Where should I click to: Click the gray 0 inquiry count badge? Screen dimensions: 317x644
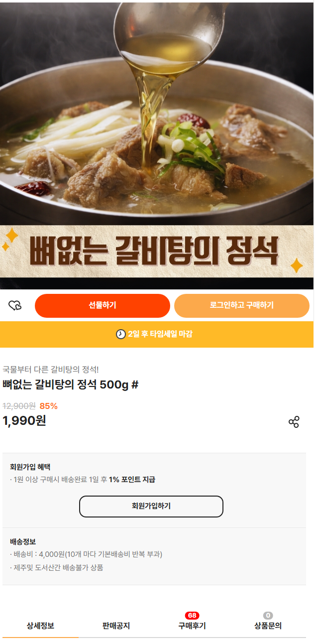tap(268, 616)
